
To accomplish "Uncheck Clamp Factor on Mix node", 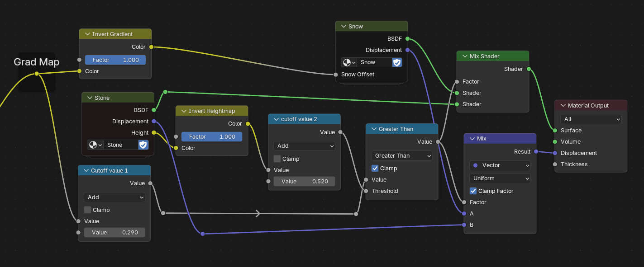I will coord(473,191).
